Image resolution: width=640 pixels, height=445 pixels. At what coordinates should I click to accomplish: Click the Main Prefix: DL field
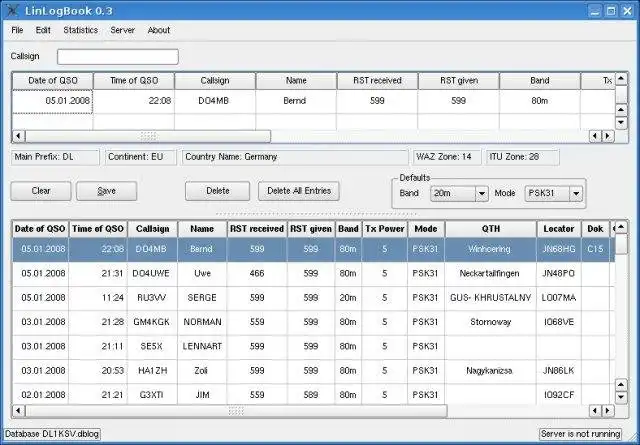55,157
